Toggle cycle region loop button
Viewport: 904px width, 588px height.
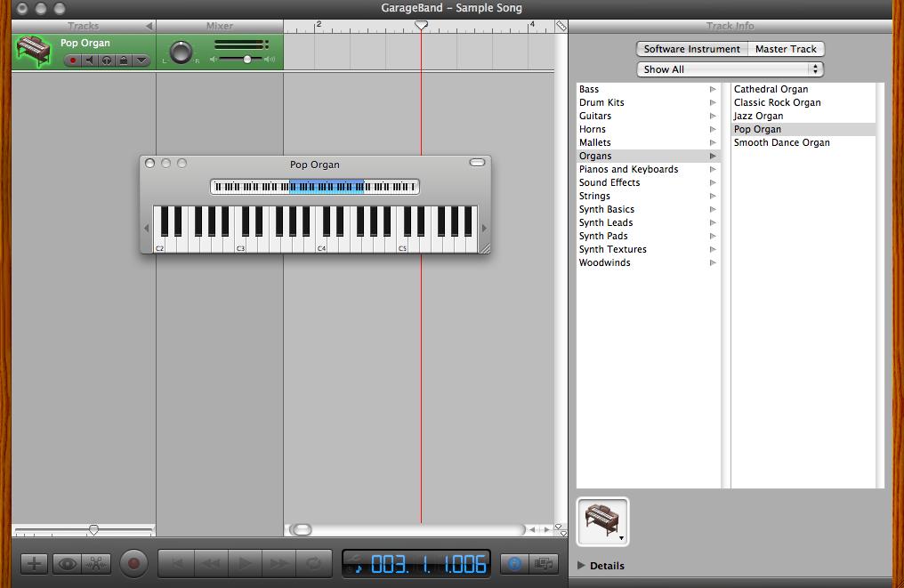314,563
